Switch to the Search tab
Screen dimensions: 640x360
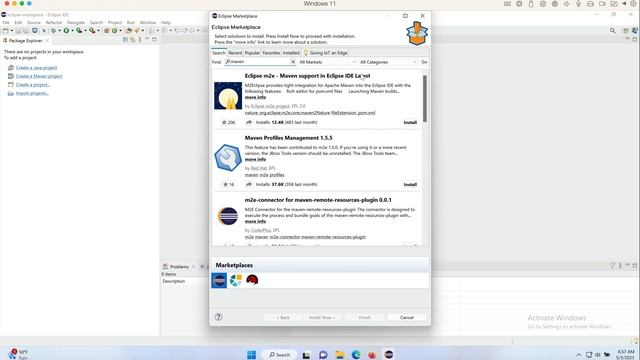point(218,53)
